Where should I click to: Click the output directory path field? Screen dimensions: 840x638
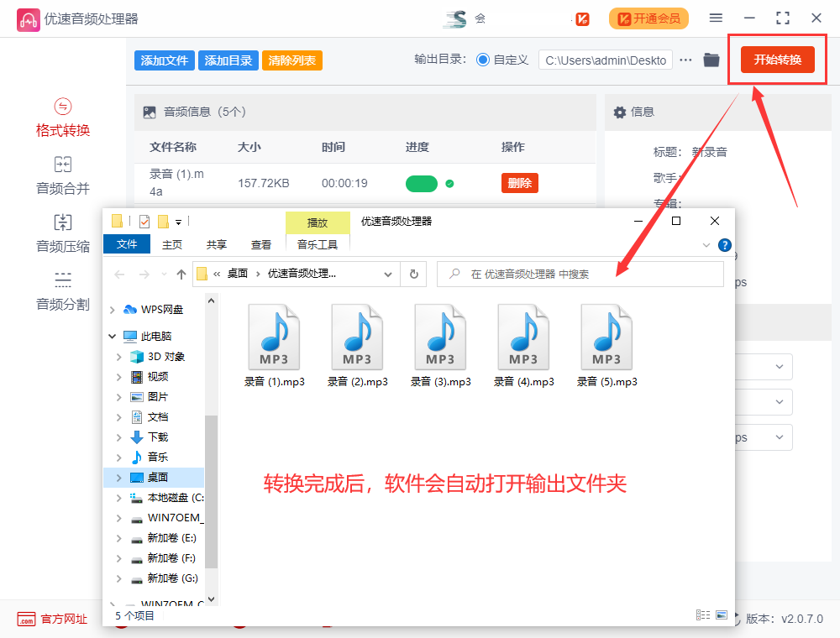pyautogui.click(x=606, y=60)
